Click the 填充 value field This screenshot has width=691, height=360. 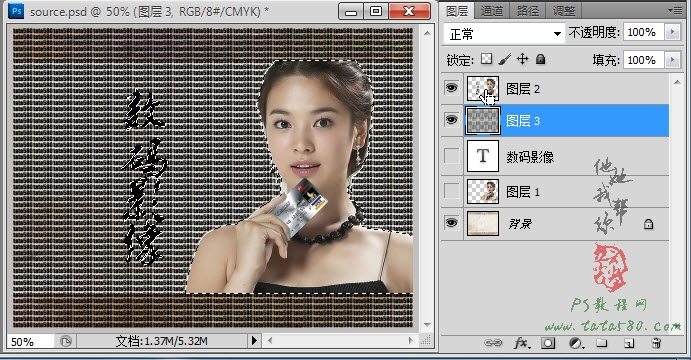pyautogui.click(x=643, y=59)
